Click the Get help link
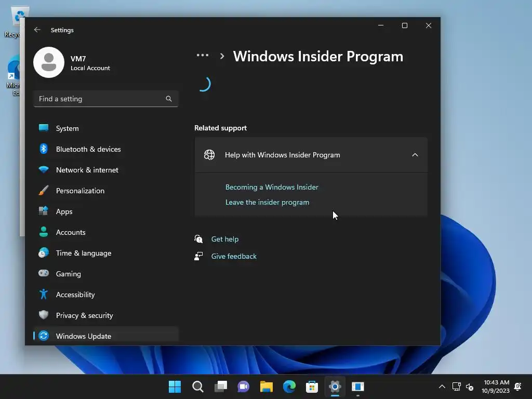532x399 pixels. point(225,239)
